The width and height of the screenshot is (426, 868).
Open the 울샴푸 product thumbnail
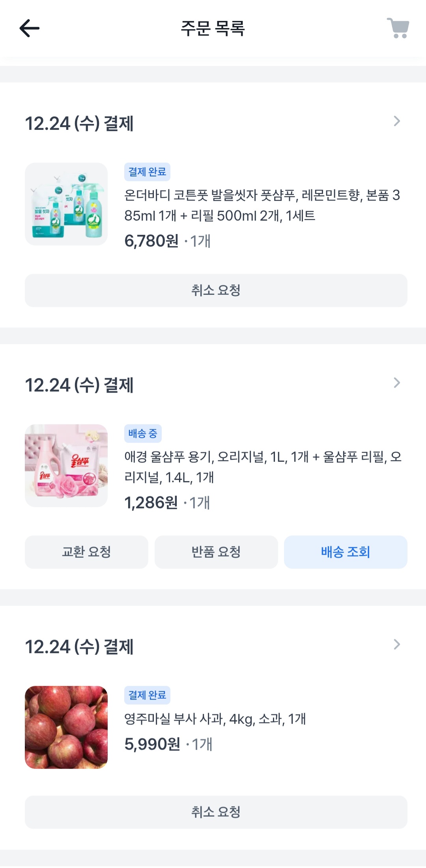[66, 466]
